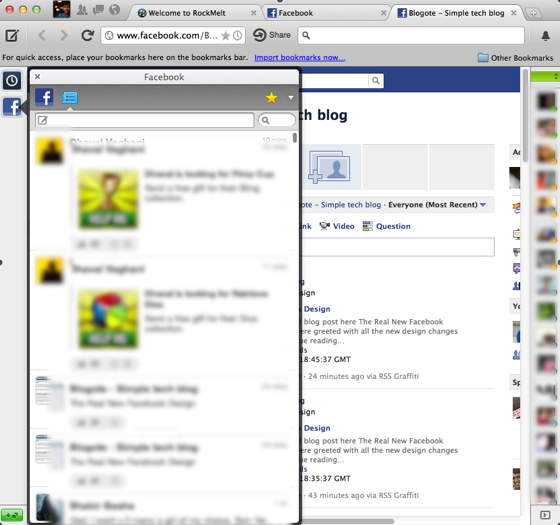Click the panel search field
The image size is (560, 525).
tap(277, 120)
